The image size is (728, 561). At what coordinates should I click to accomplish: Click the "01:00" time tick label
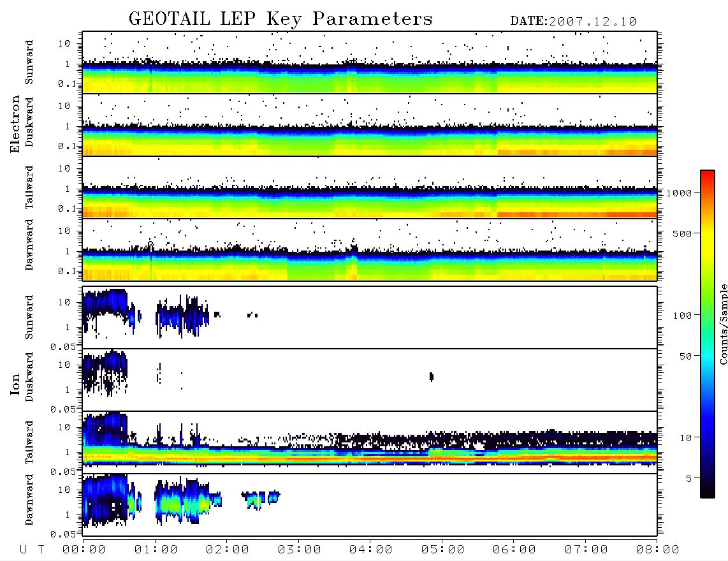click(156, 550)
